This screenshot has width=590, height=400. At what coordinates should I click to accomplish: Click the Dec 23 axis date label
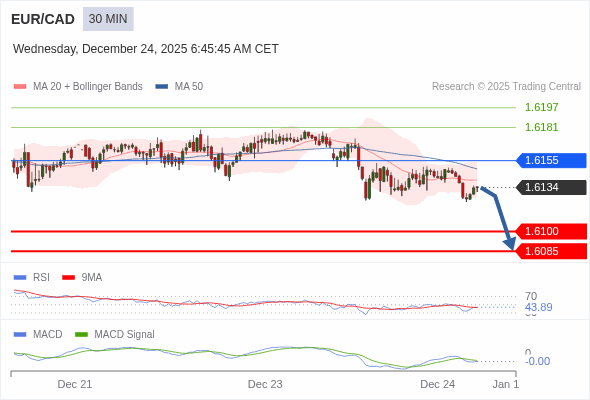click(265, 384)
